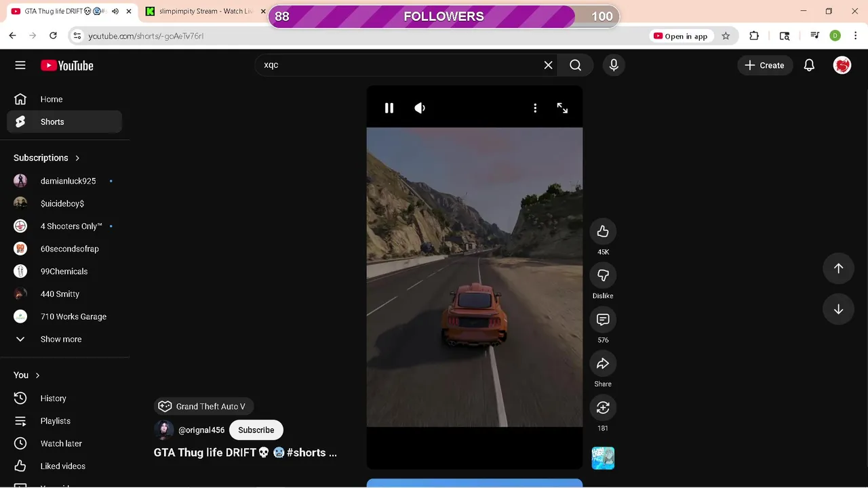Dislike the Short with the thumbs down icon
The image size is (868, 488).
[603, 276]
